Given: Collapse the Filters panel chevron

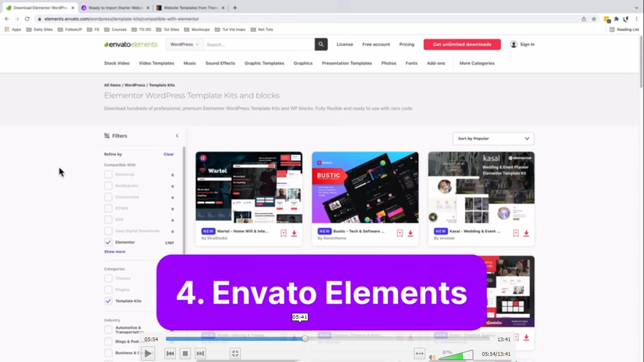Looking at the screenshot, I should coord(177,136).
